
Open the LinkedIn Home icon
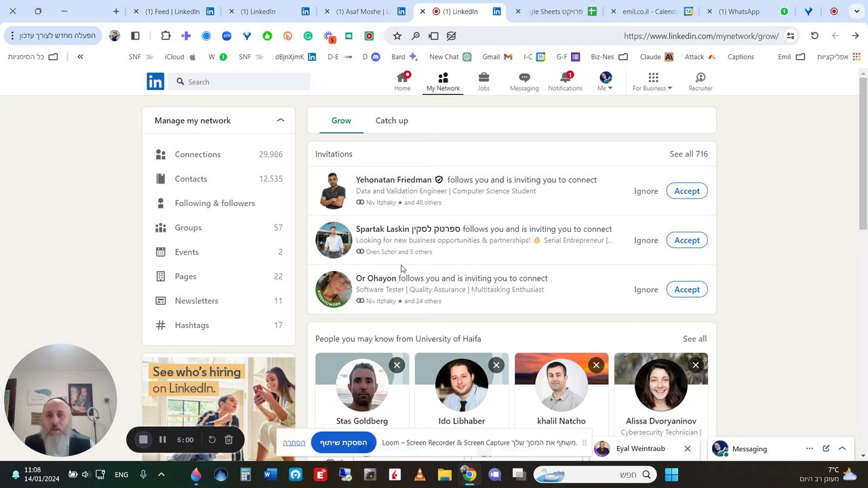(402, 81)
